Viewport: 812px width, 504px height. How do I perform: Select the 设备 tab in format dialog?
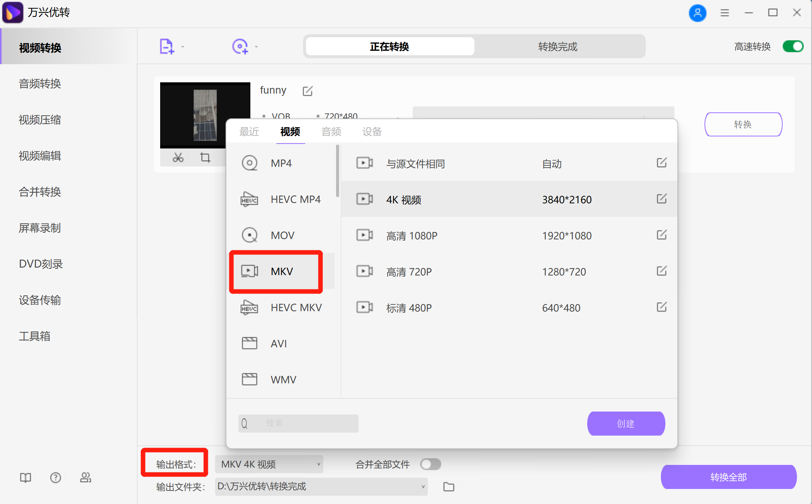[x=371, y=132]
